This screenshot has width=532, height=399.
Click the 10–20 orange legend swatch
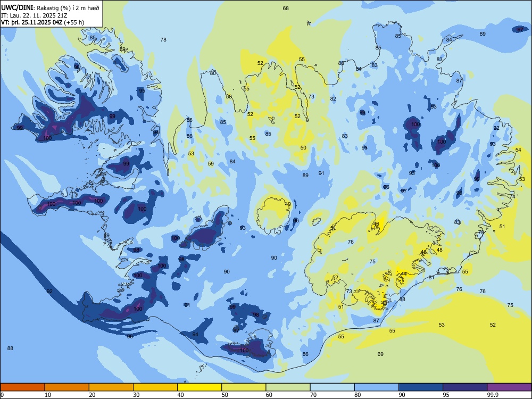[x=67, y=387]
